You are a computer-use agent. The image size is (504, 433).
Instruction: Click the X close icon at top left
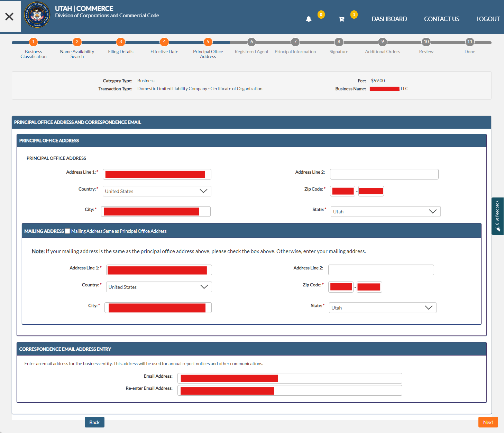(9, 17)
